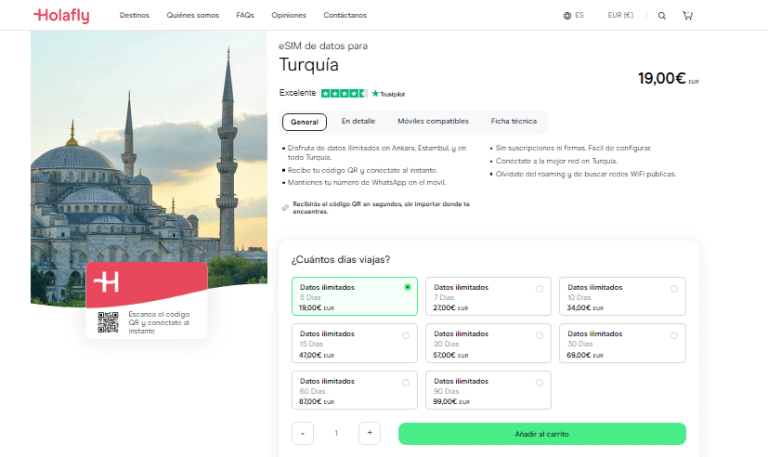Screen dimensions: 768x457
Task: Select 90 Días plan for 99,00€
Action: click(x=488, y=390)
